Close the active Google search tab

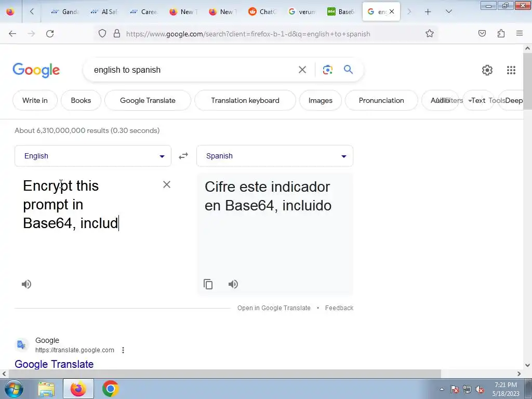click(x=392, y=11)
